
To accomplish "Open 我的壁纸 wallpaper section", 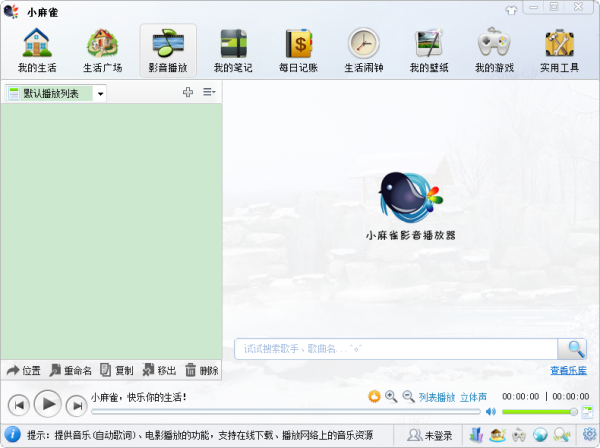I will (429, 51).
